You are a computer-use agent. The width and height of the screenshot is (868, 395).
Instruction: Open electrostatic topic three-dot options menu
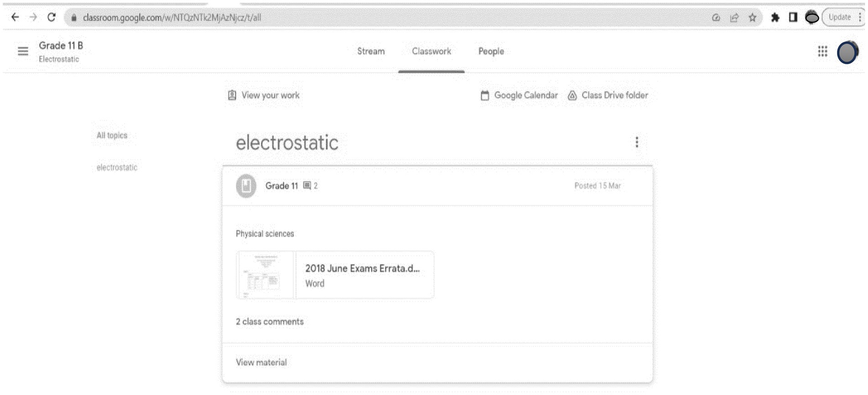pyautogui.click(x=637, y=142)
